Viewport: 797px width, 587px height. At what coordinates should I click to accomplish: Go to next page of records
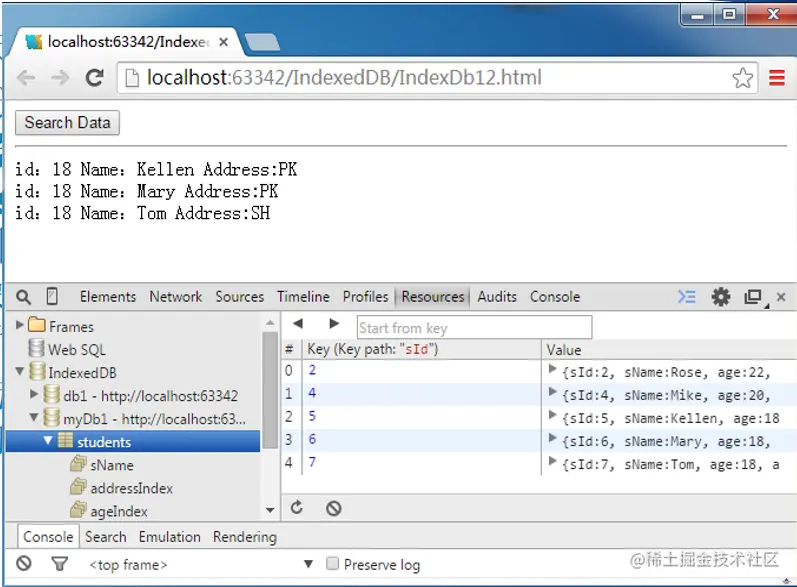coord(334,324)
